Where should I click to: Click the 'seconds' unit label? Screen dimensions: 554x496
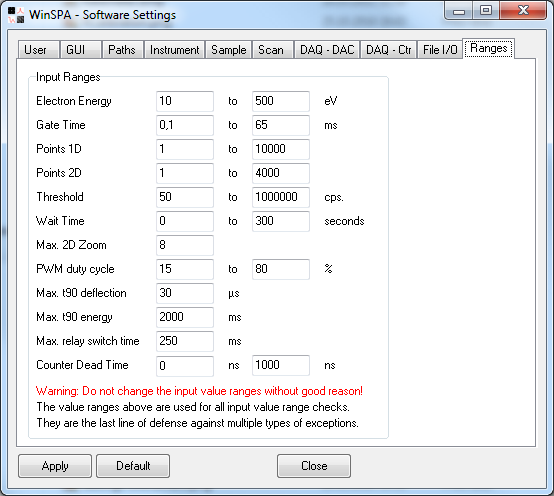344,221
